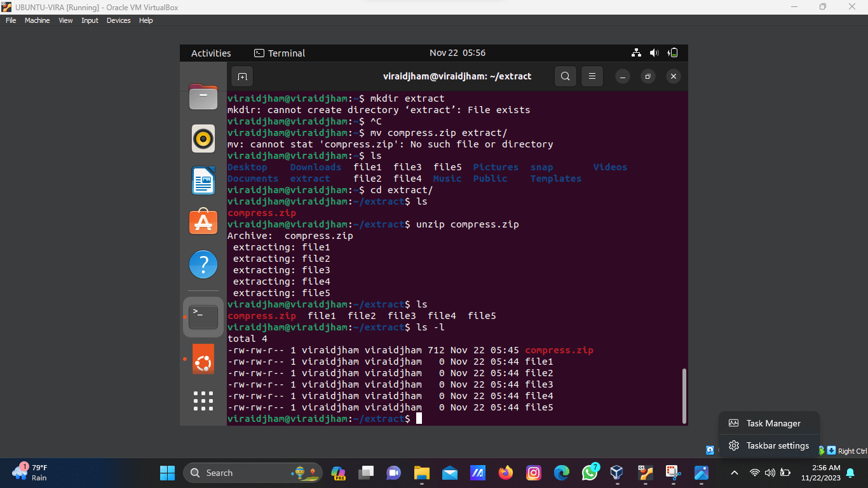
Task: Open File Explorer from the Windows taskbar
Action: [422, 473]
